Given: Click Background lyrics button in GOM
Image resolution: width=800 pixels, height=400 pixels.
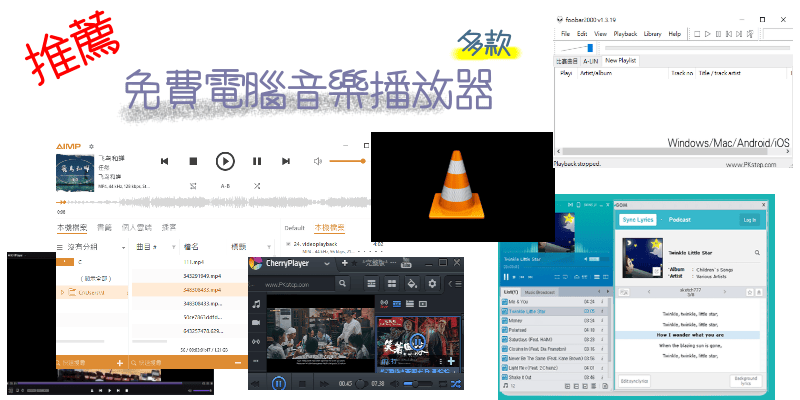Looking at the screenshot, I should tap(746, 381).
